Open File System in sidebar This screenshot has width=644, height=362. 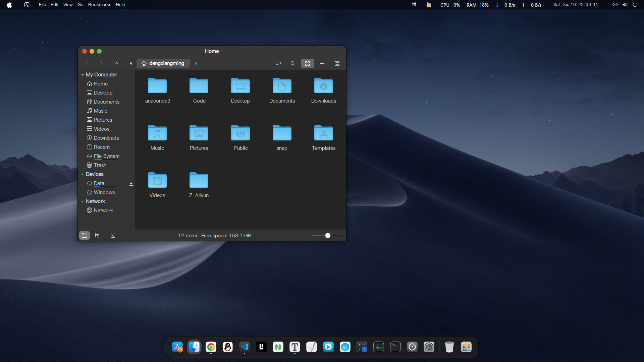(106, 156)
